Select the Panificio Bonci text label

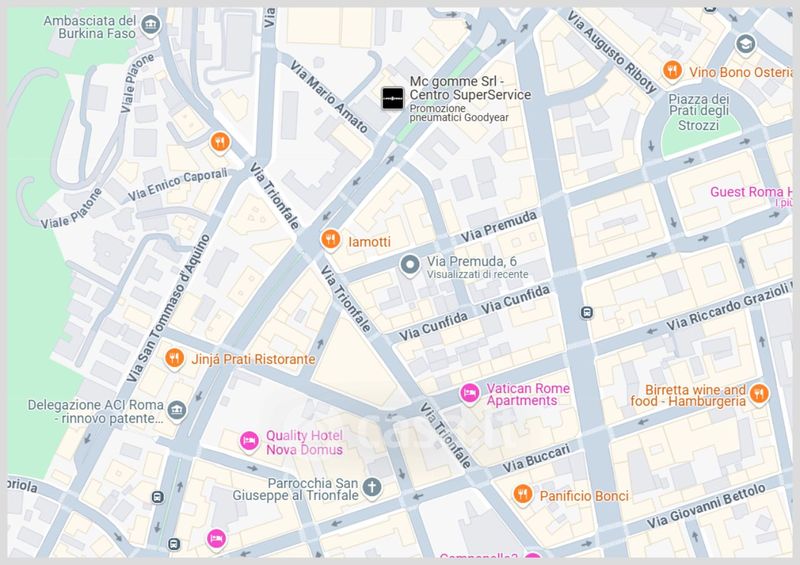[x=584, y=496]
